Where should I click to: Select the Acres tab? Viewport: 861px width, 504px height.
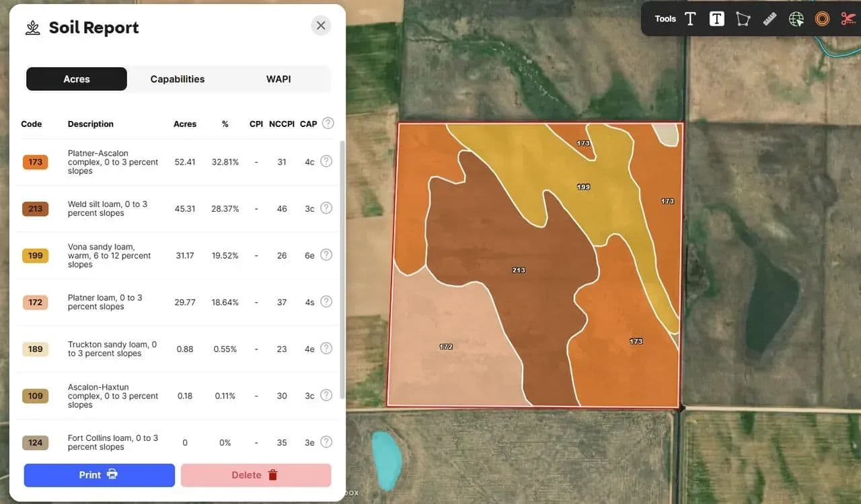(x=77, y=79)
